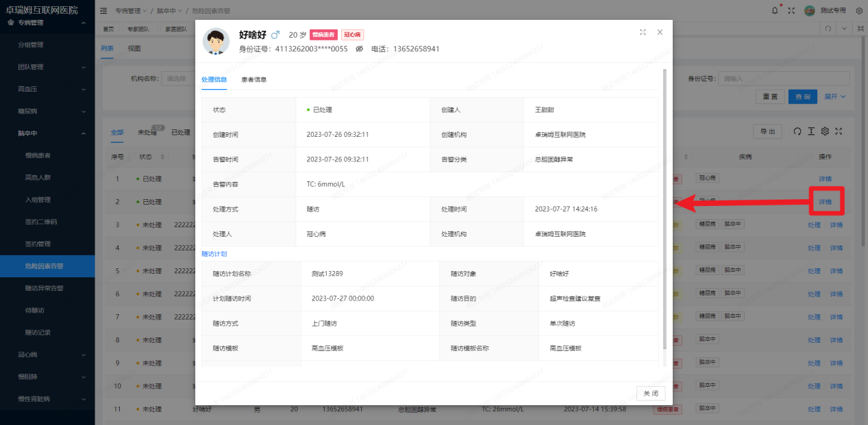Image resolution: width=868 pixels, height=425 pixels.
Task: Focus the 身份证号 input field
Action: [x=784, y=79]
